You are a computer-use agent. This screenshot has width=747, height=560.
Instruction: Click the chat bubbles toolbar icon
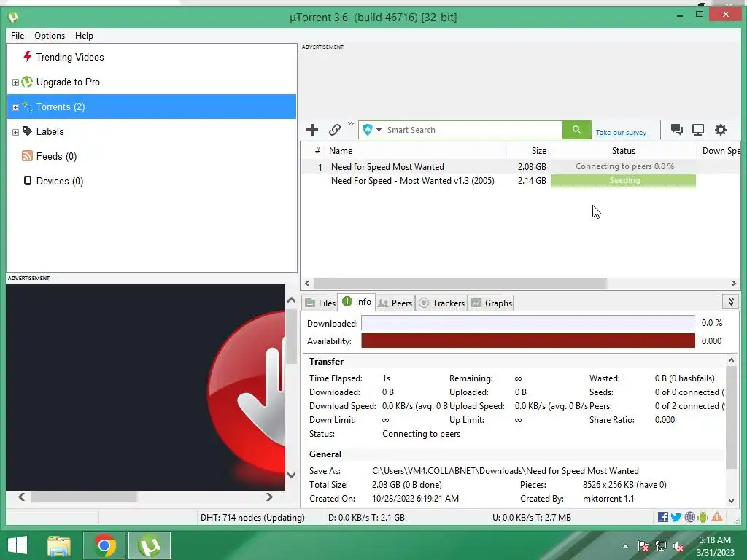[676, 130]
